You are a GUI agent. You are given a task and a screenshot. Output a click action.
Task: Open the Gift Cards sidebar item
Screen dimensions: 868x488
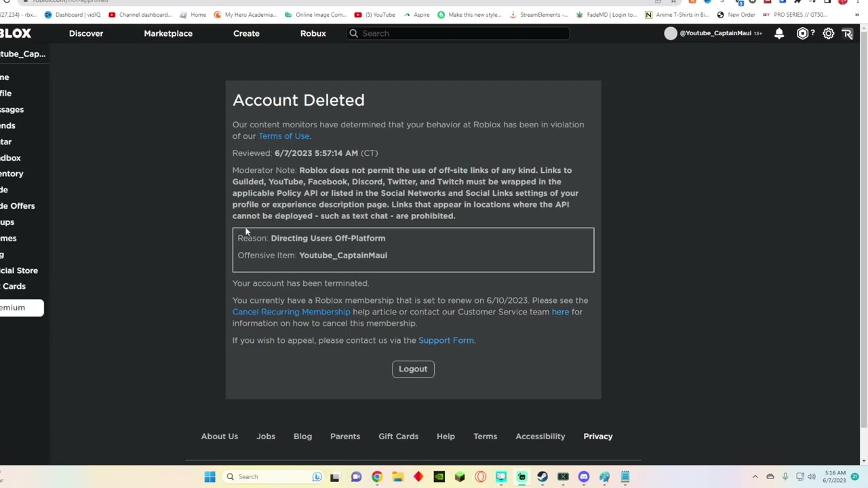pyautogui.click(x=13, y=286)
